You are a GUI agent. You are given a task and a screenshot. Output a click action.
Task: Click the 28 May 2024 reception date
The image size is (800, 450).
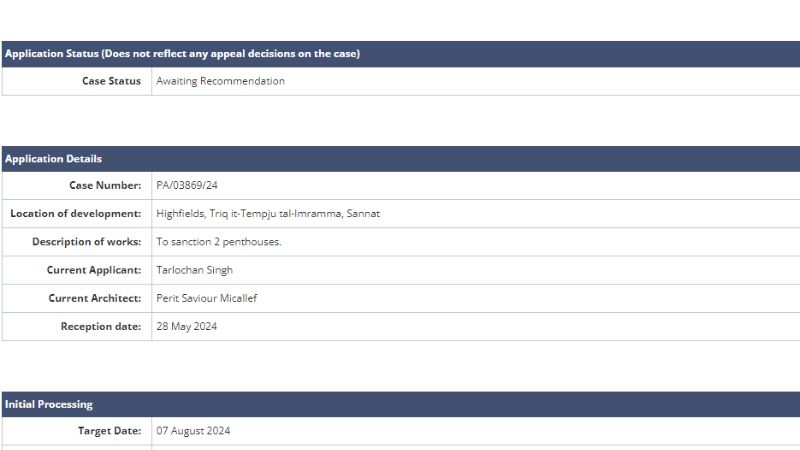click(187, 326)
